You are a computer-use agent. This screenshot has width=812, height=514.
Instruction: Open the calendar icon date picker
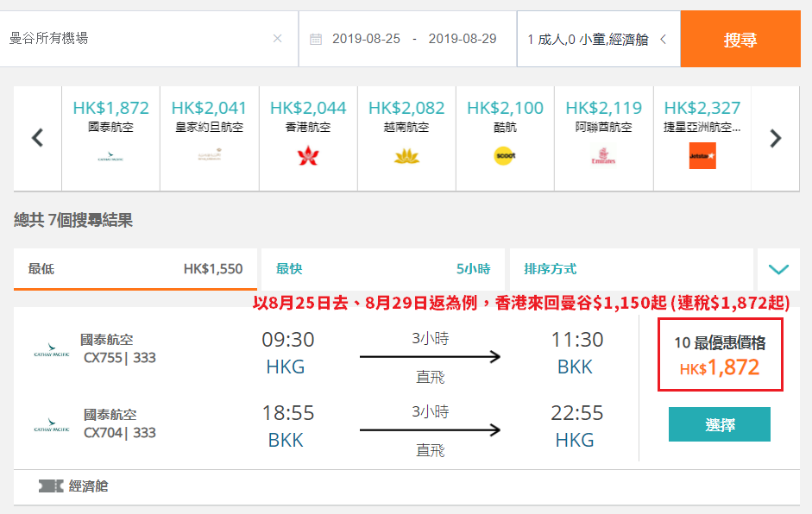click(316, 39)
